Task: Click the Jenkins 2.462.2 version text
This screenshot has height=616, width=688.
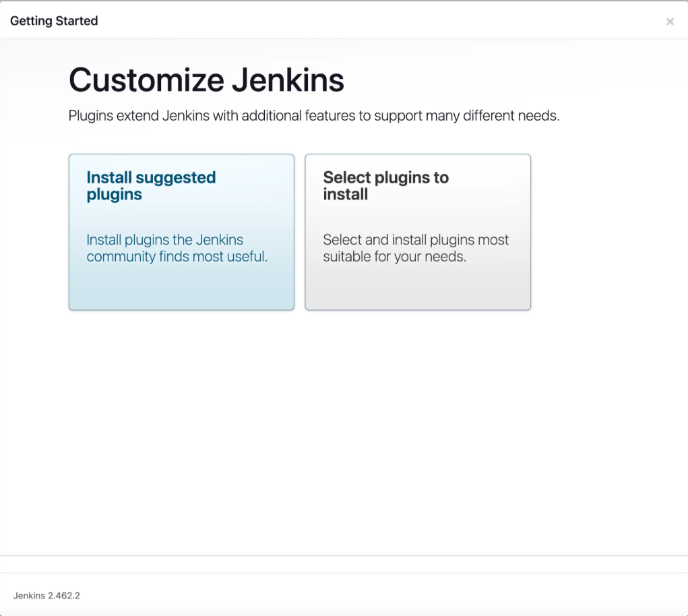Action: coord(46,595)
